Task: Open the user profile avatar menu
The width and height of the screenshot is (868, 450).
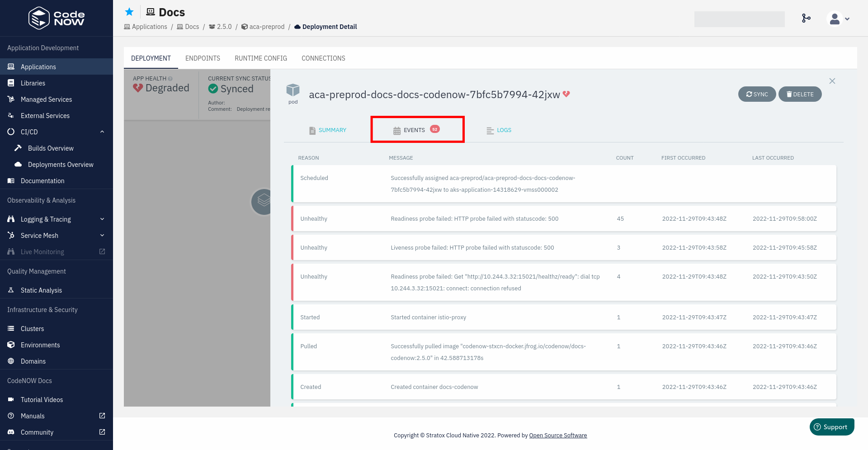Action: pos(835,19)
